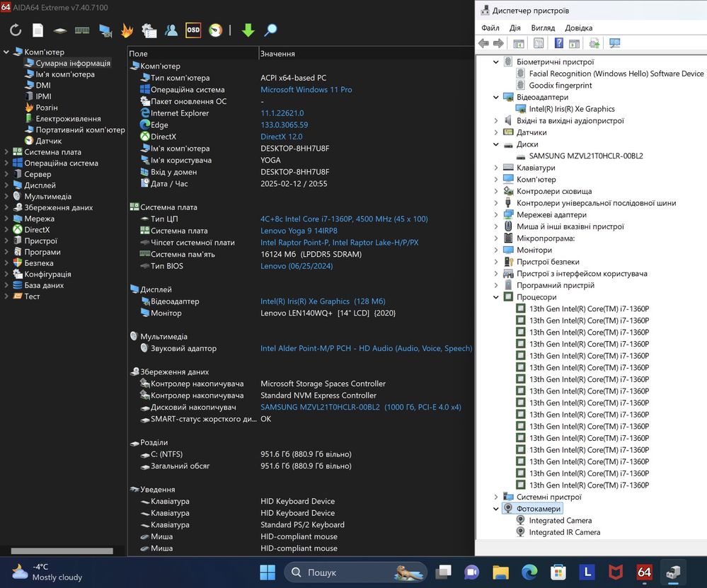Open the Intel Iris Xe Graphics (128 МБ) link
707x588 pixels.
coord(323,301)
